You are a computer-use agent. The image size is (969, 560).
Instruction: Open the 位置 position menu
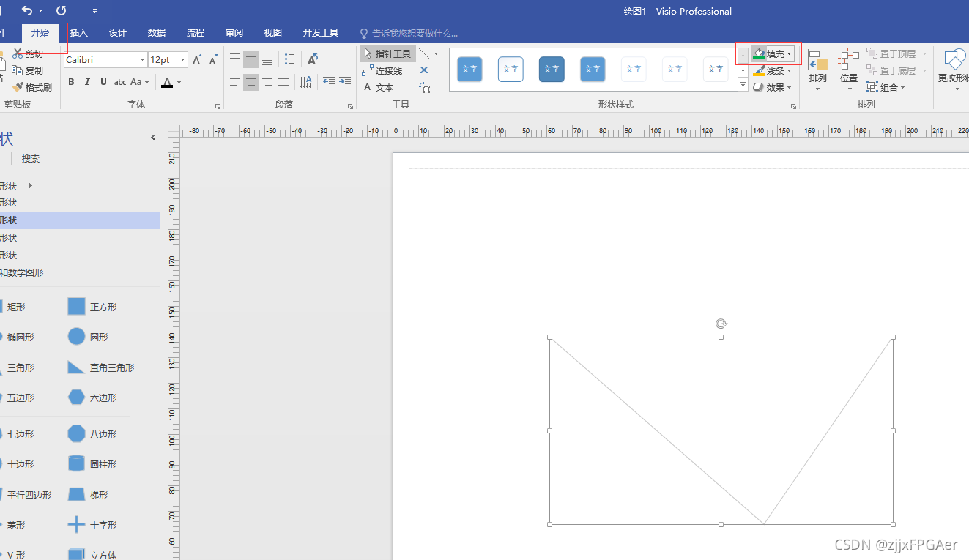click(849, 71)
